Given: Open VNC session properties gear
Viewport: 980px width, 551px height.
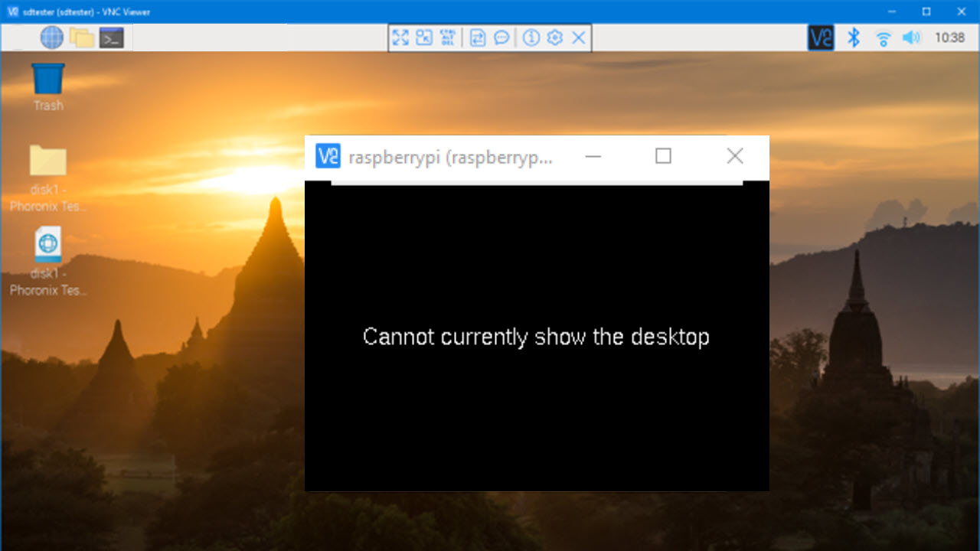Looking at the screenshot, I should 554,37.
